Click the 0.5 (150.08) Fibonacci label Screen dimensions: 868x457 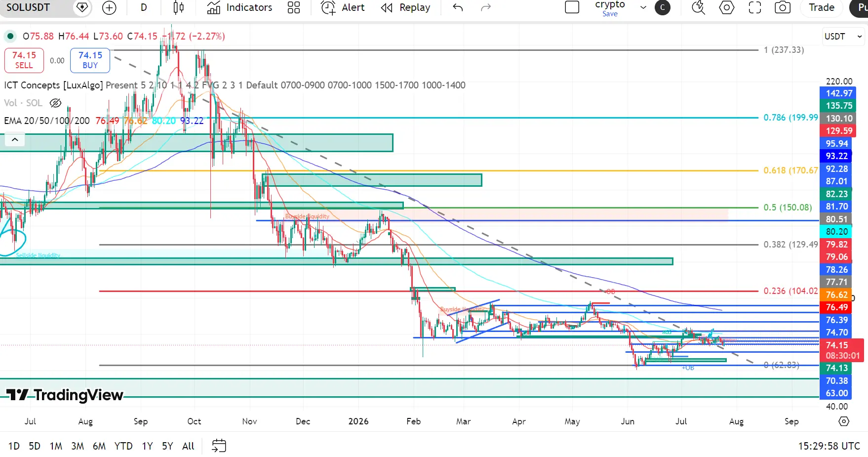click(x=788, y=208)
